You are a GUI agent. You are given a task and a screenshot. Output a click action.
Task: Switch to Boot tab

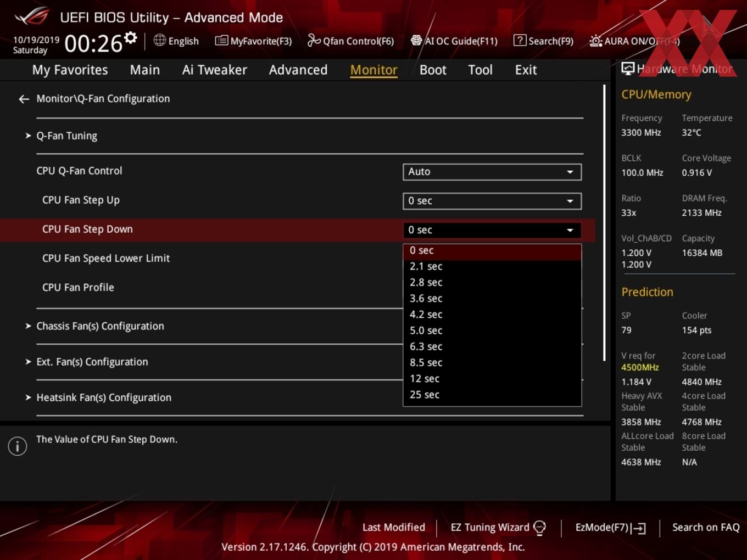pos(433,70)
